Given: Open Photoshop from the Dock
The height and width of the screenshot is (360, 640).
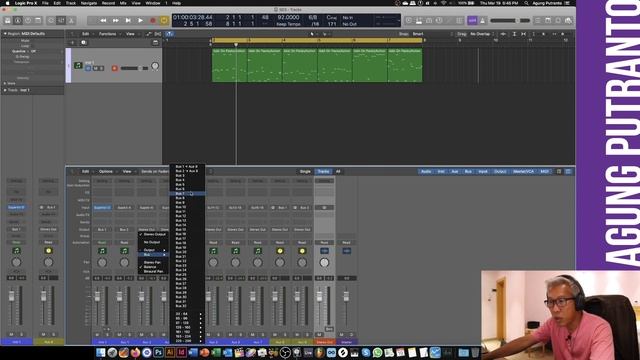Looking at the screenshot, I should tap(158, 352).
